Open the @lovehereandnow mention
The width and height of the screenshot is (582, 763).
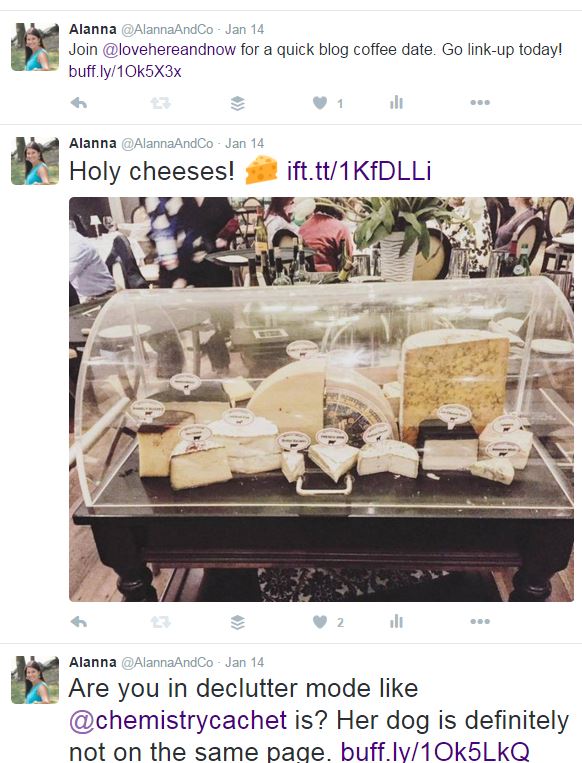pos(169,50)
